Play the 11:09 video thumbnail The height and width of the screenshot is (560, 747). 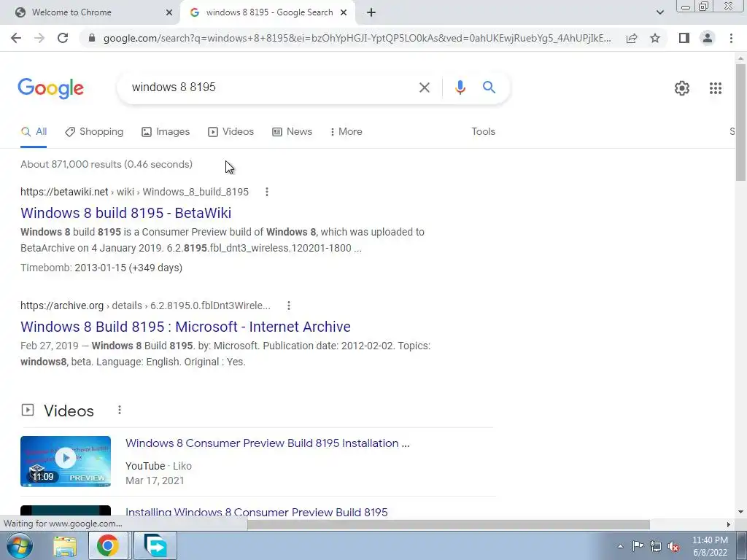pyautogui.click(x=65, y=462)
